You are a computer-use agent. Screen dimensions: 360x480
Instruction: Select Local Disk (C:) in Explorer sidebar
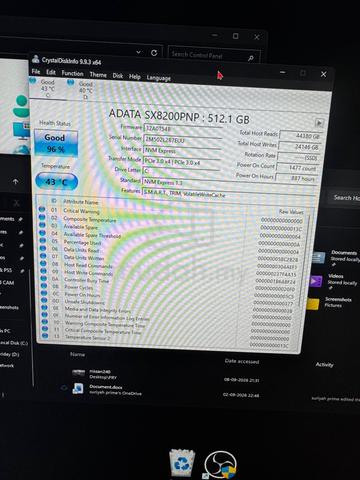[x=14, y=343]
